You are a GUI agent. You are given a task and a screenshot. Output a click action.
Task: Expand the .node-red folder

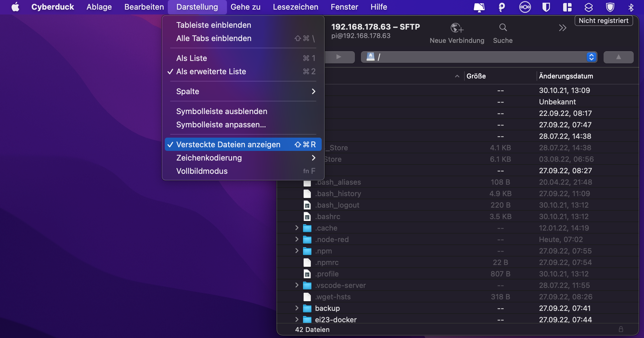coord(297,239)
